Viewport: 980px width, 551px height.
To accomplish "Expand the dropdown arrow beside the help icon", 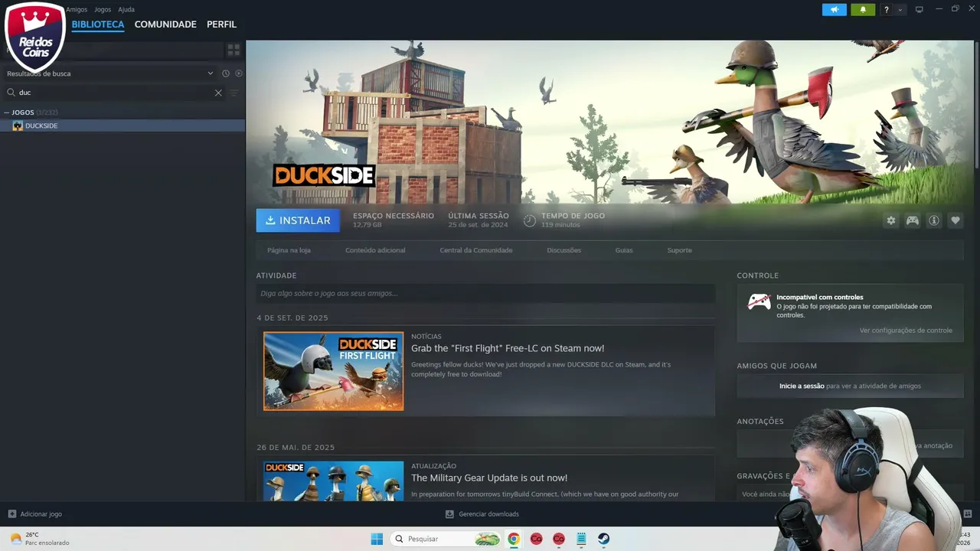I will pyautogui.click(x=900, y=10).
